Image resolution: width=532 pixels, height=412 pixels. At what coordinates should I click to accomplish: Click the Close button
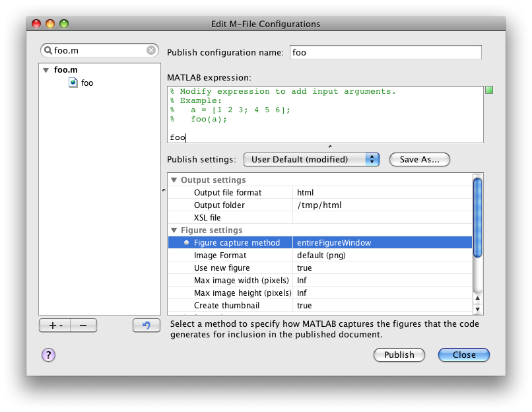coord(463,355)
